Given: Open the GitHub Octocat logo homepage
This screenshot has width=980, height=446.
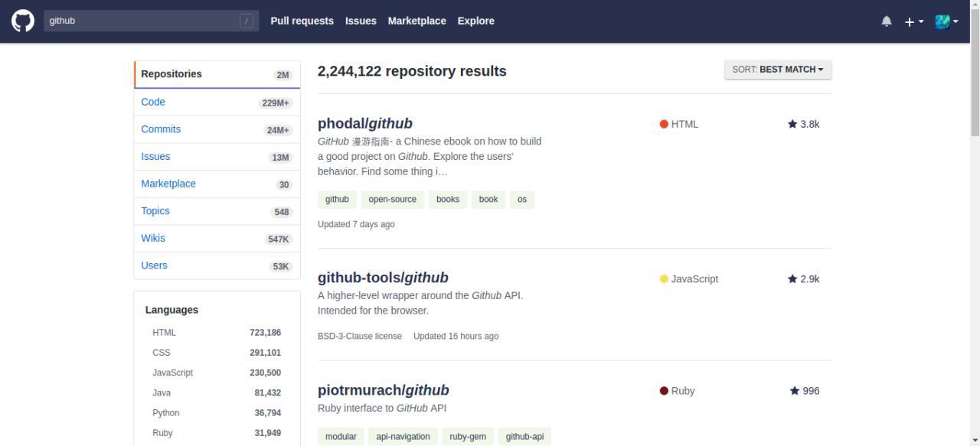Looking at the screenshot, I should (23, 21).
